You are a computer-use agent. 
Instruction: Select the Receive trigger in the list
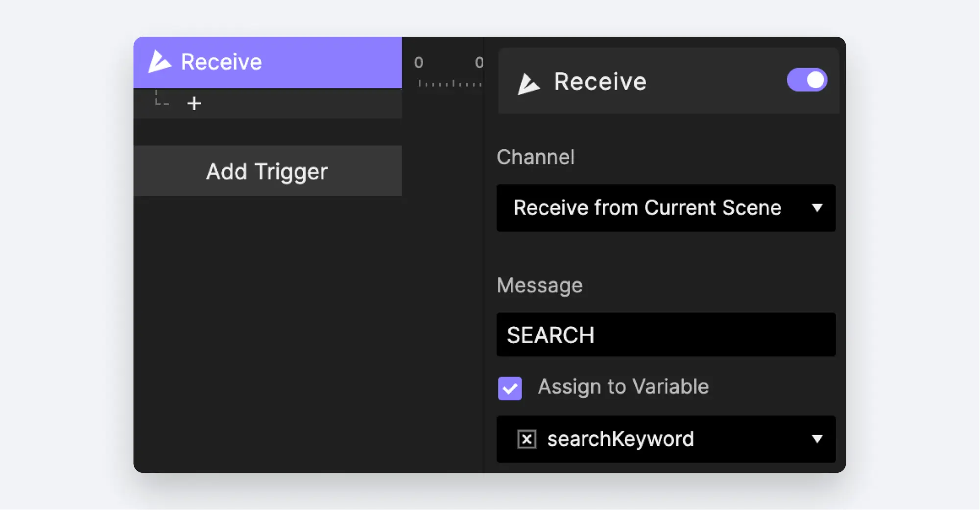click(x=267, y=62)
